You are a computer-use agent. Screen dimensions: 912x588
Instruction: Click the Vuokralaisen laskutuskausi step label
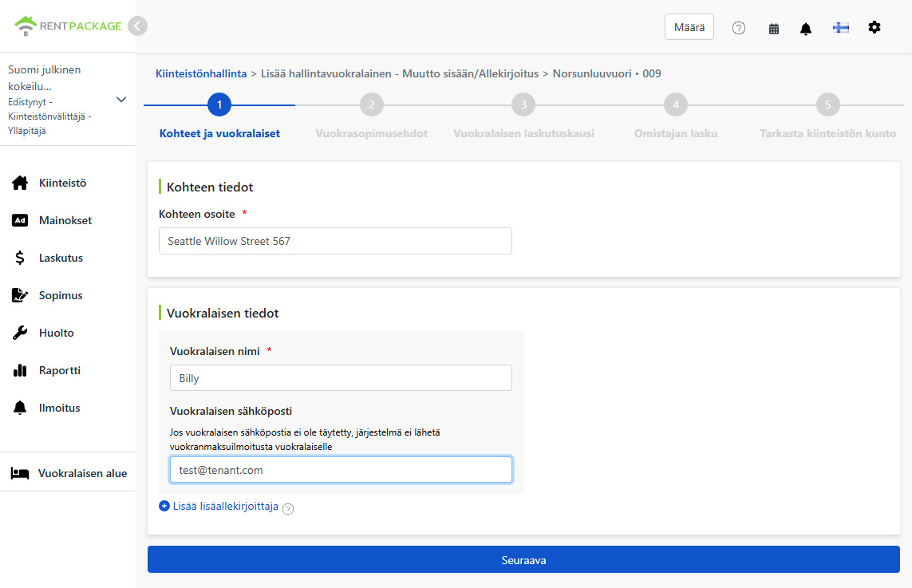pyautogui.click(x=523, y=133)
